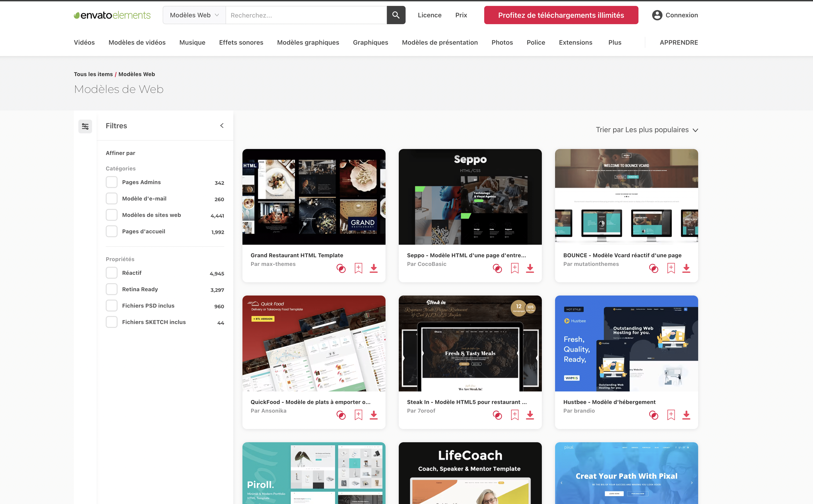Click the Connexion login link
This screenshot has width=813, height=504.
(682, 15)
